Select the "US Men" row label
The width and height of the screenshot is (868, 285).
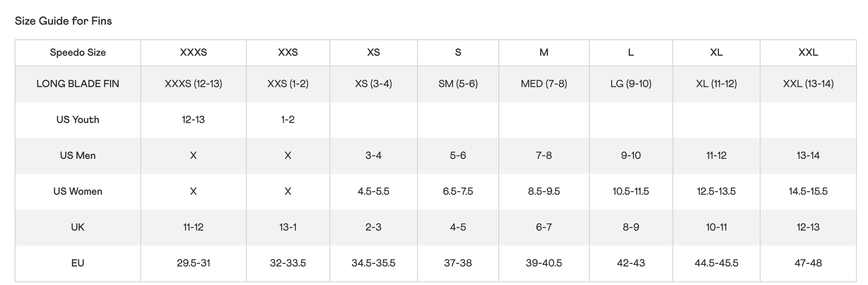pyautogui.click(x=78, y=155)
